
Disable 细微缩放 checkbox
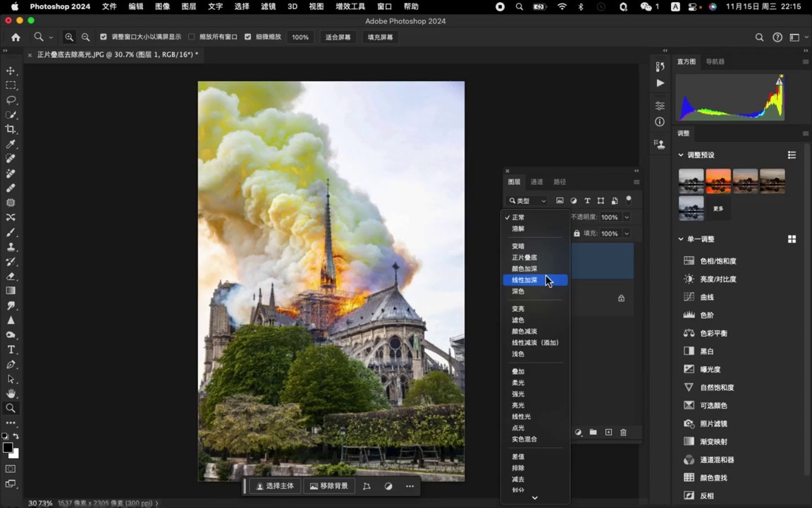point(247,37)
